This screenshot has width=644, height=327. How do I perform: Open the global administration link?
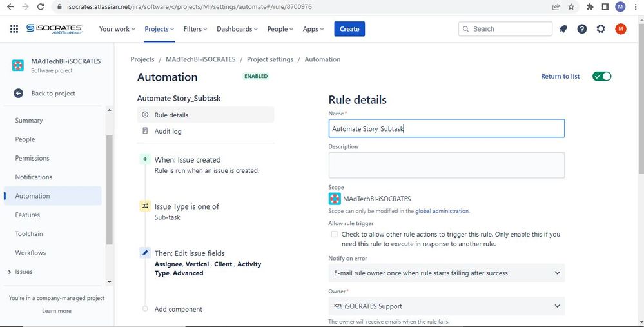[x=442, y=211]
